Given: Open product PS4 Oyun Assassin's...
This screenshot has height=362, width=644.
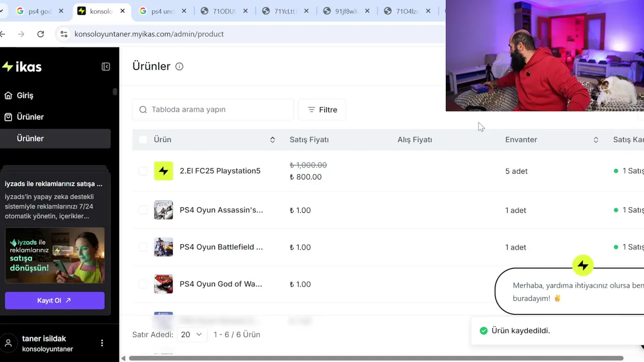Looking at the screenshot, I should [x=221, y=210].
